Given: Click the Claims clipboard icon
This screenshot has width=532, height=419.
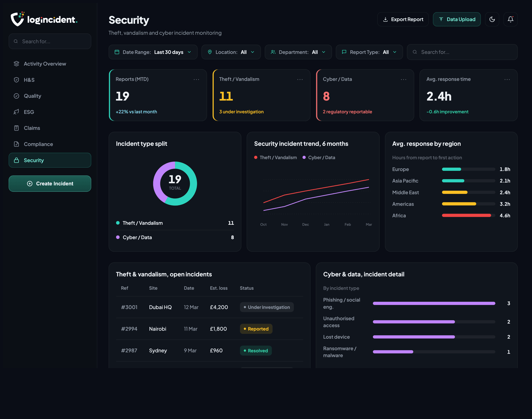Looking at the screenshot, I should tap(16, 128).
